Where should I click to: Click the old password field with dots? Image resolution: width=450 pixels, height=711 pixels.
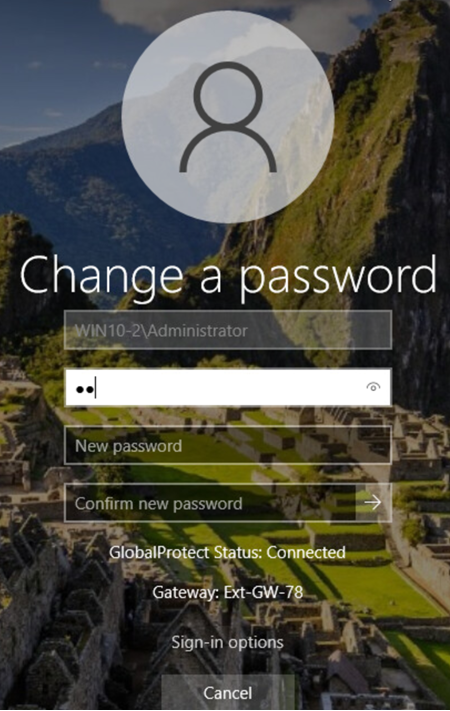click(x=228, y=387)
